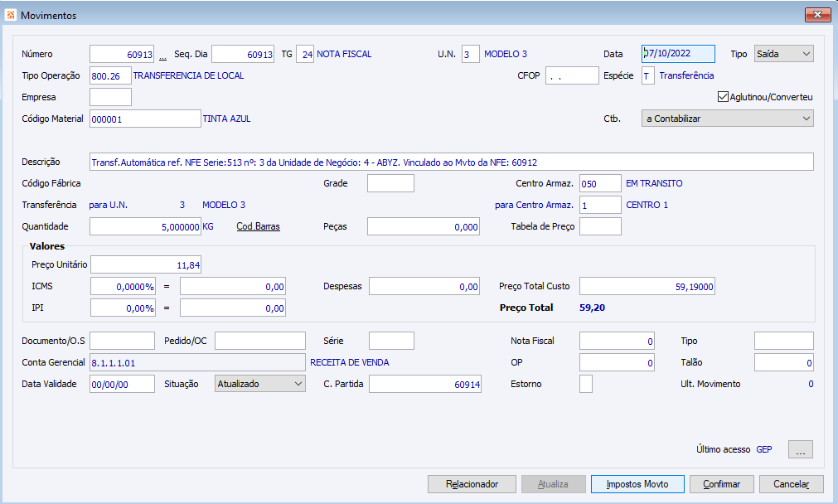Tick the Estorno checkbox
Image resolution: width=838 pixels, height=504 pixels.
pos(586,384)
